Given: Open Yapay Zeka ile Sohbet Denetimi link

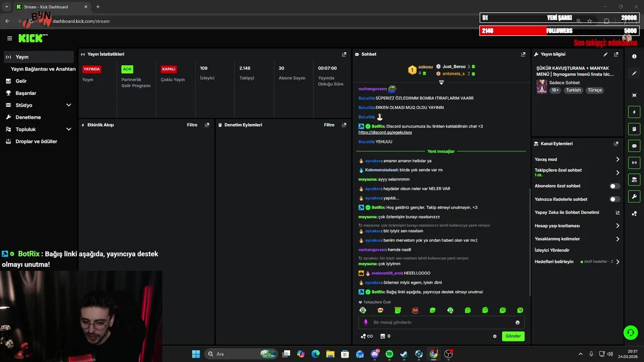Looking at the screenshot, I should click(577, 213).
